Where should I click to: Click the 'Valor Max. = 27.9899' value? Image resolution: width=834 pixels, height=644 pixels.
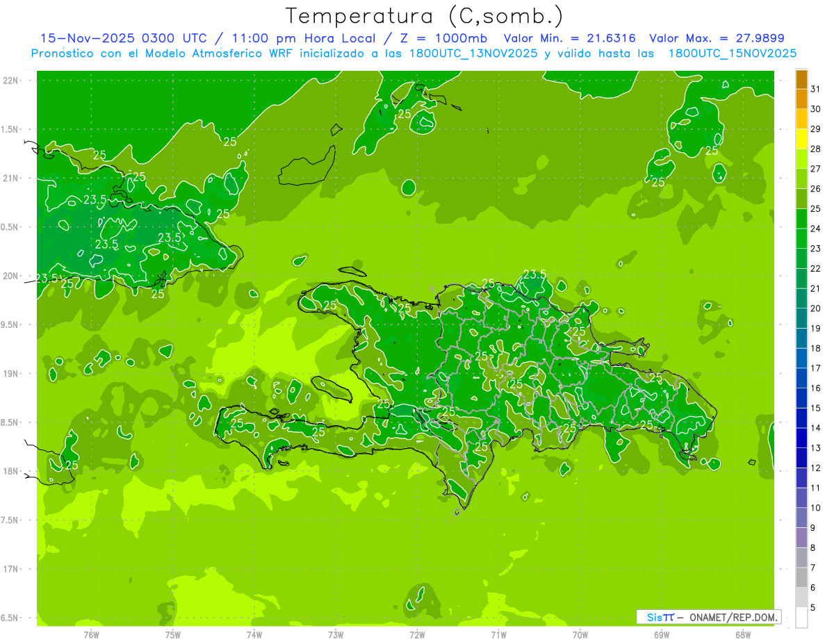coord(717,38)
